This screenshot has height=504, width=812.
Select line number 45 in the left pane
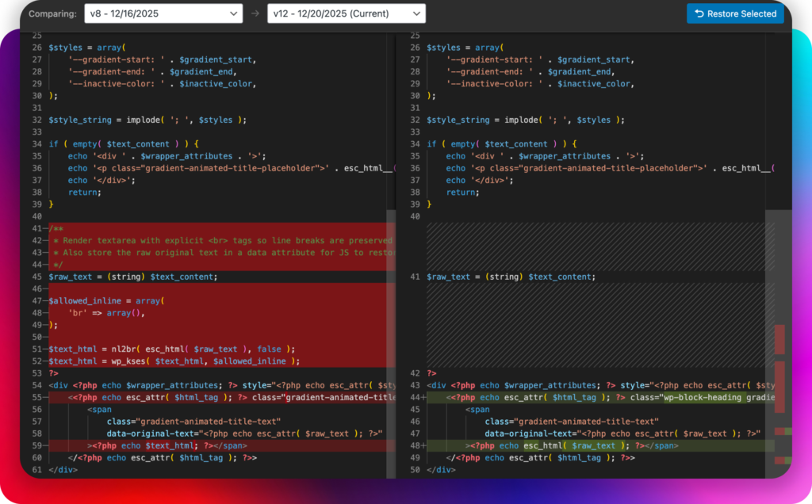36,277
